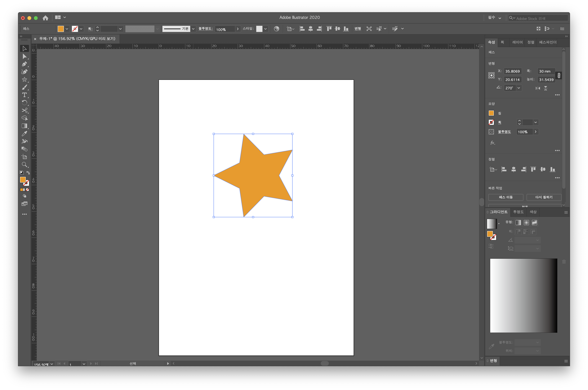Open the 필수 workspace switcher
Image resolution: width=588 pixels, height=390 pixels.
(x=495, y=18)
